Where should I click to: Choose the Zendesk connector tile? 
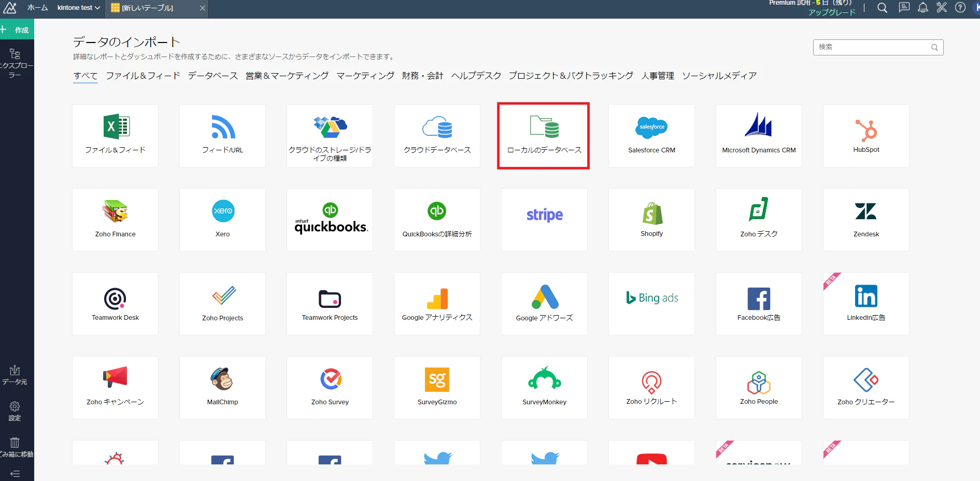click(x=866, y=220)
